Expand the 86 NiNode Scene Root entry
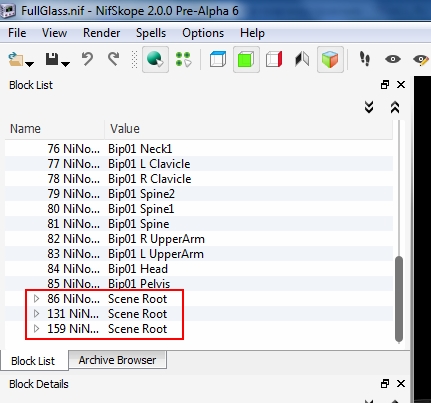 coord(37,299)
